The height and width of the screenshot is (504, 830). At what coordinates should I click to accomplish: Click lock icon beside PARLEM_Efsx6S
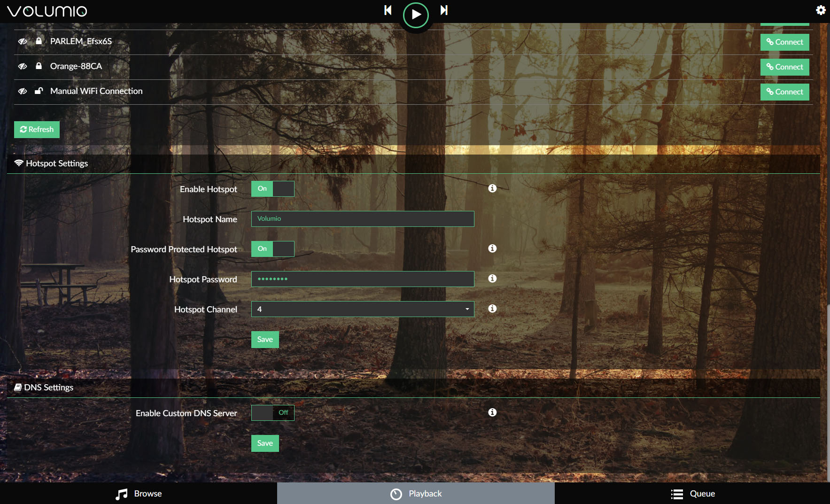(39, 41)
